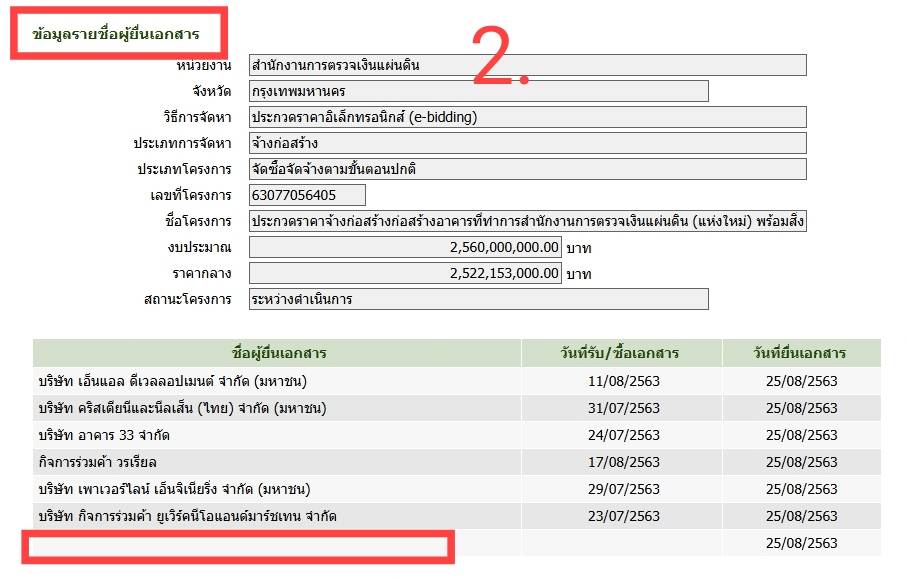Select row บริษัท คริสเตียนีและนีลเส็น (ไทย)

456,408
